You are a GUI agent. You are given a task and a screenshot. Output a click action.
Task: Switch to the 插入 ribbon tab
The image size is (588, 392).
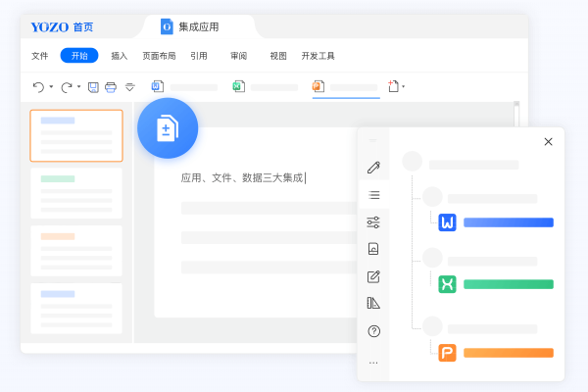tap(120, 56)
